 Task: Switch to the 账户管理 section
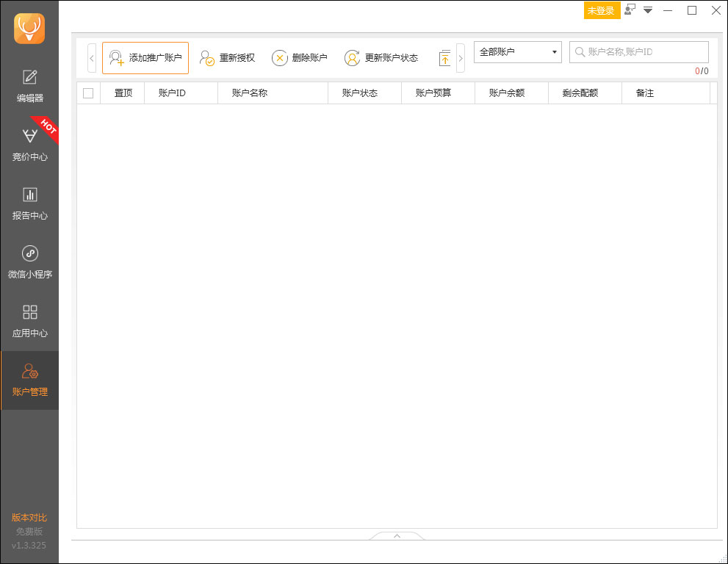[29, 380]
